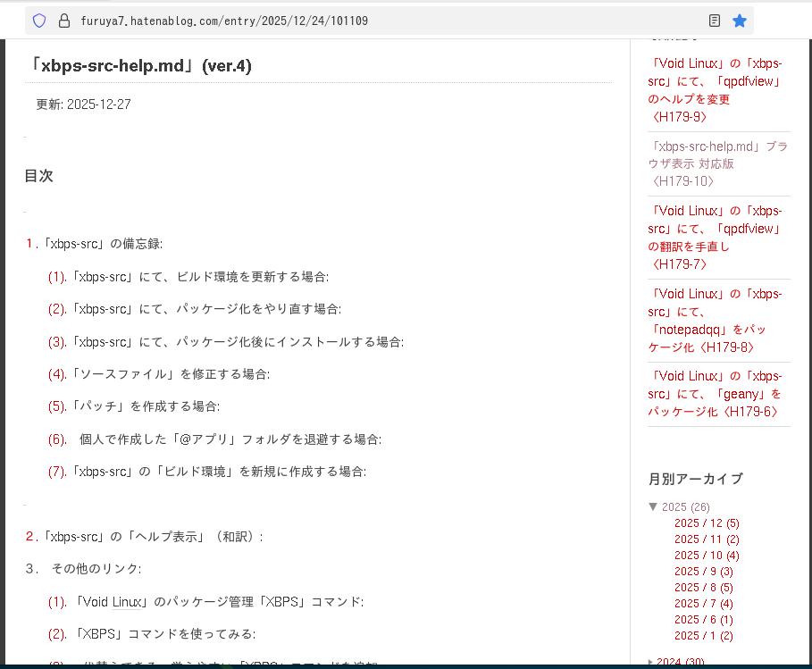
Task: Open link (1) パッケージ管理「XBPS」コマンド
Action: coord(206,602)
